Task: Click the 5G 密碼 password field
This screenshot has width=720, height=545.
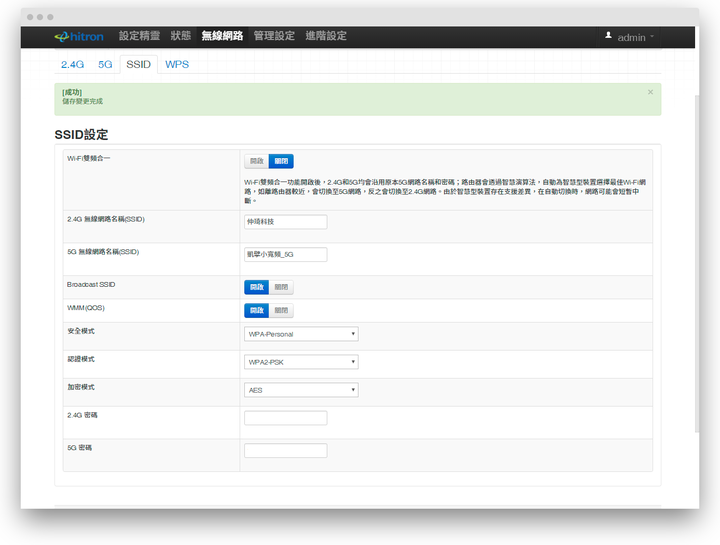Action: (x=285, y=451)
